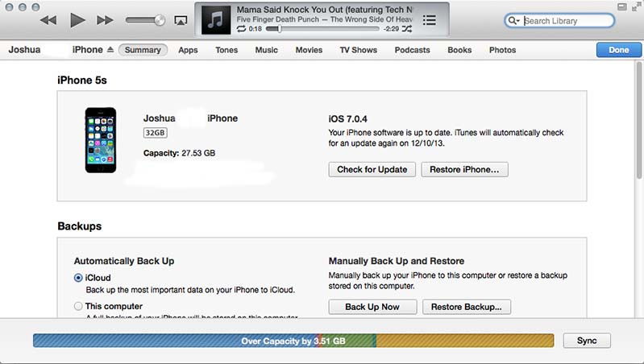Open the TV Shows tab
The image size is (644, 364).
pyautogui.click(x=358, y=50)
